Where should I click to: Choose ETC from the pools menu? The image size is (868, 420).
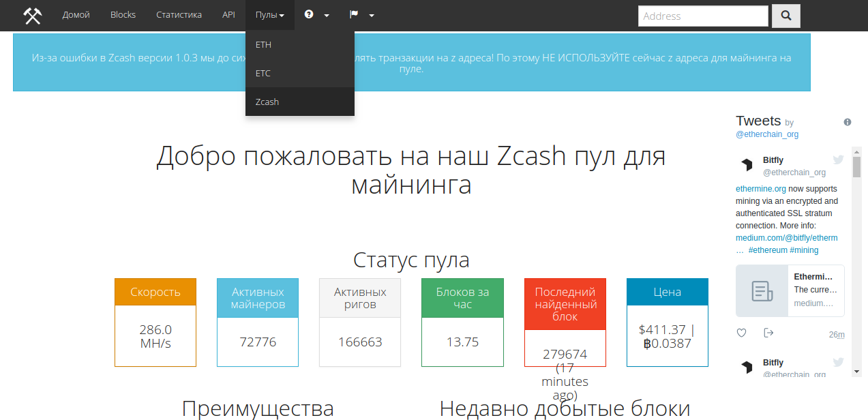tap(300, 73)
